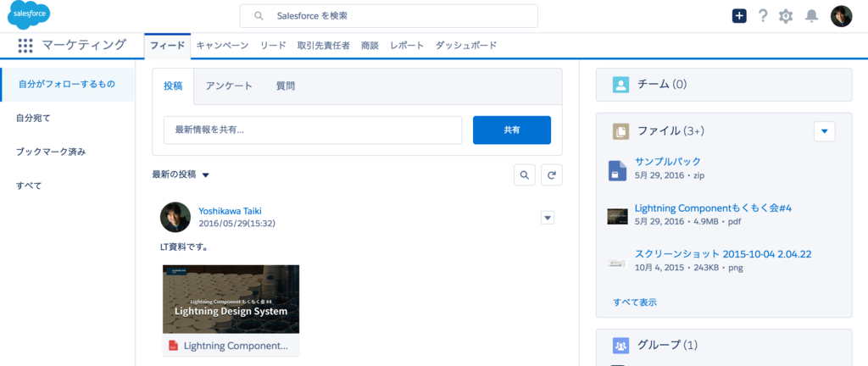Click the グループ (1) panel heading

[x=668, y=346]
